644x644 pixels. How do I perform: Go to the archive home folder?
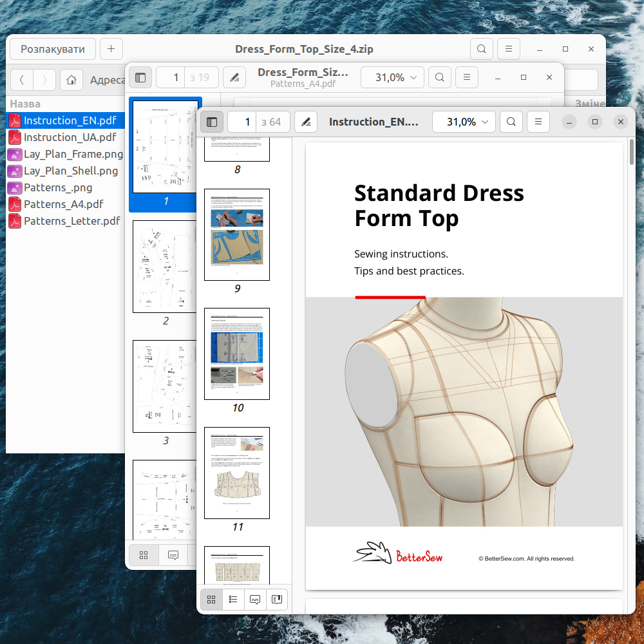tap(71, 80)
